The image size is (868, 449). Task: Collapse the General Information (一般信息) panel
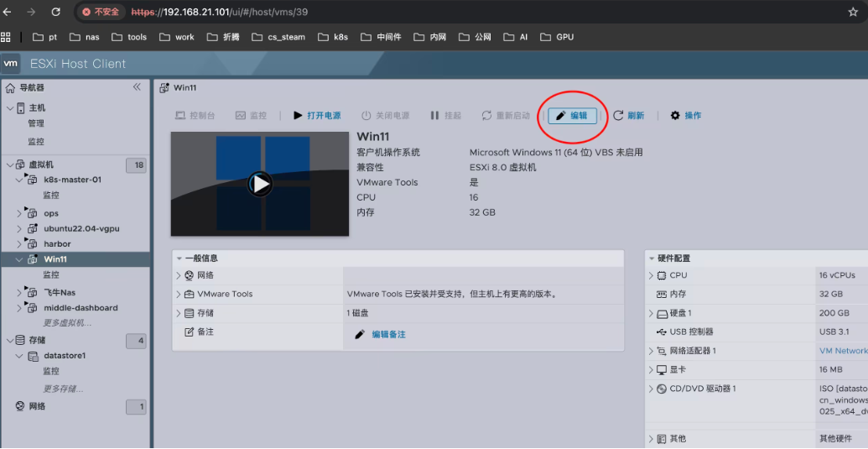click(x=179, y=258)
